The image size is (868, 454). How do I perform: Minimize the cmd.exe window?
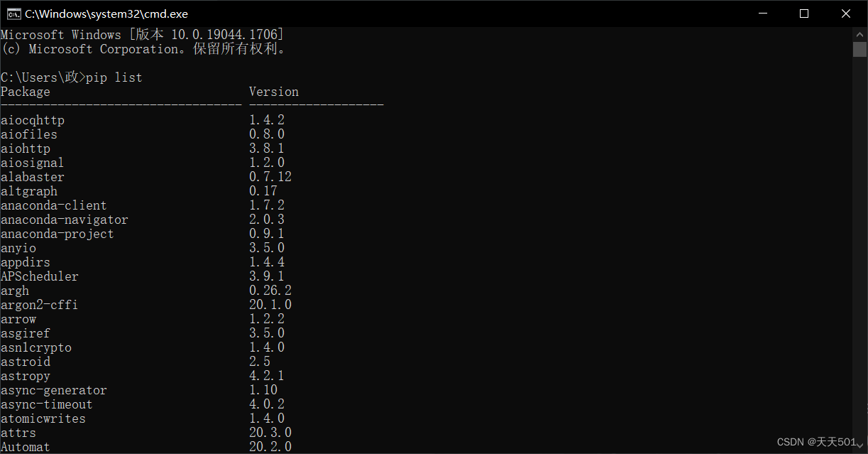click(x=763, y=13)
